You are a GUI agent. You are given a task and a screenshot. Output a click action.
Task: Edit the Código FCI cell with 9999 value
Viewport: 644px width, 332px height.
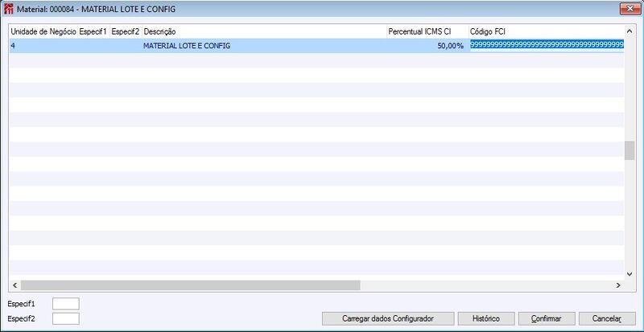pos(547,45)
